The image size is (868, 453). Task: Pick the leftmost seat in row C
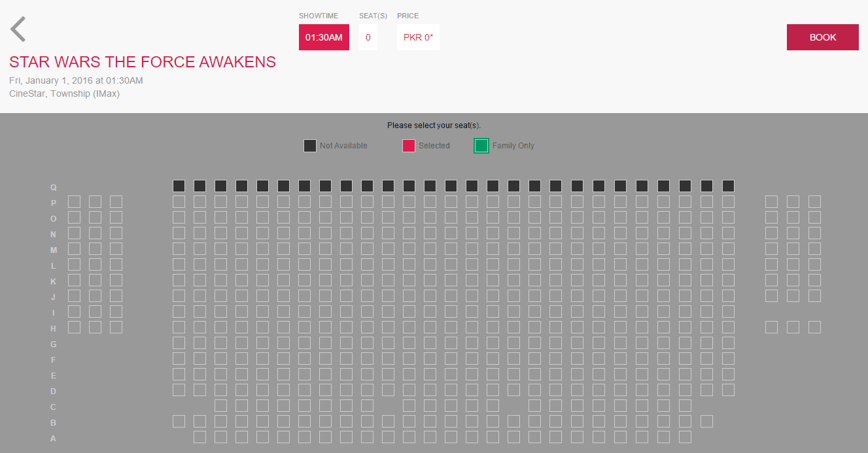pyautogui.click(x=220, y=405)
